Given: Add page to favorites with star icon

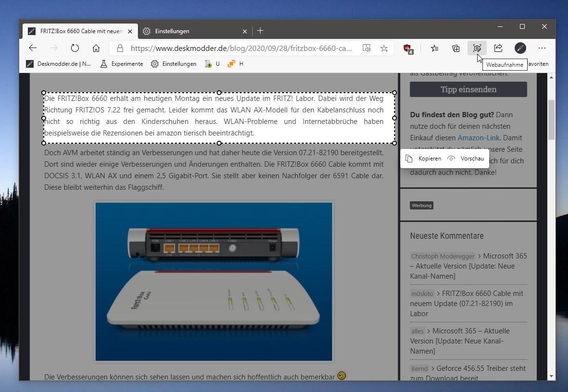Looking at the screenshot, I should coord(384,48).
